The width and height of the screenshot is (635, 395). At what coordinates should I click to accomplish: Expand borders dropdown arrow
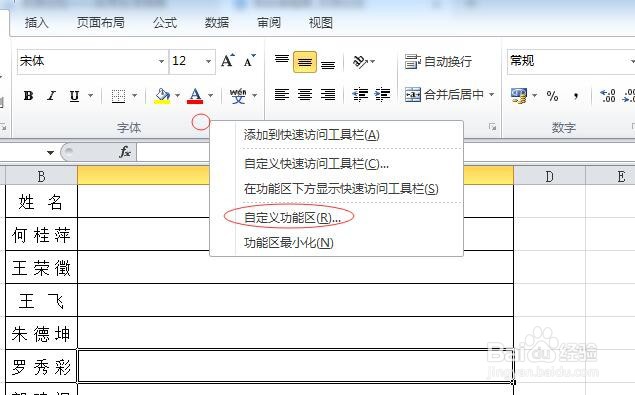point(134,96)
